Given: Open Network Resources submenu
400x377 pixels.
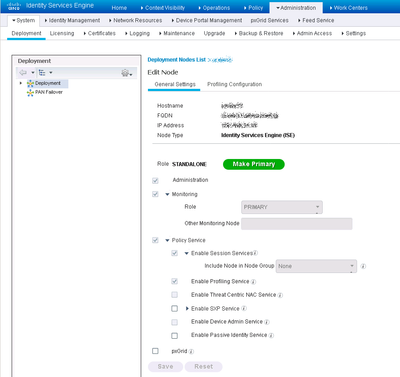Looking at the screenshot, I should (x=135, y=20).
